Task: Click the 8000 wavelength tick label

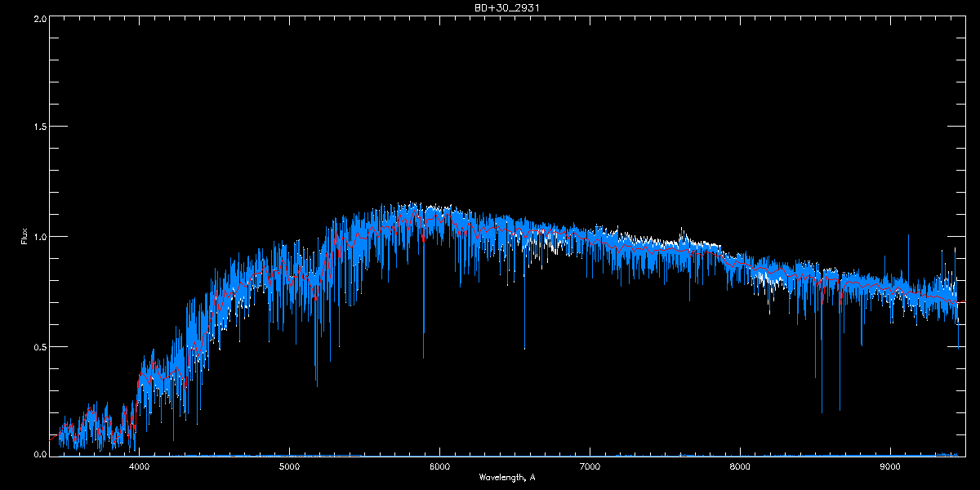Action: tap(740, 467)
